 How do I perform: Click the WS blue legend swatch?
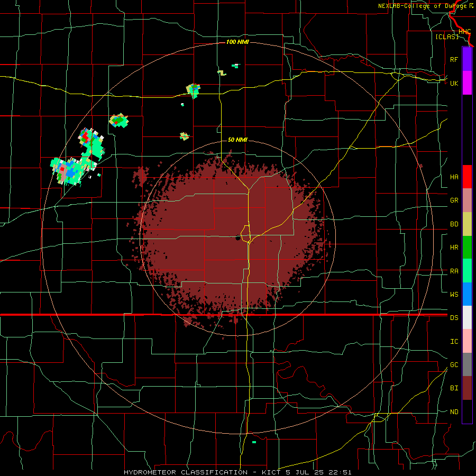click(467, 294)
